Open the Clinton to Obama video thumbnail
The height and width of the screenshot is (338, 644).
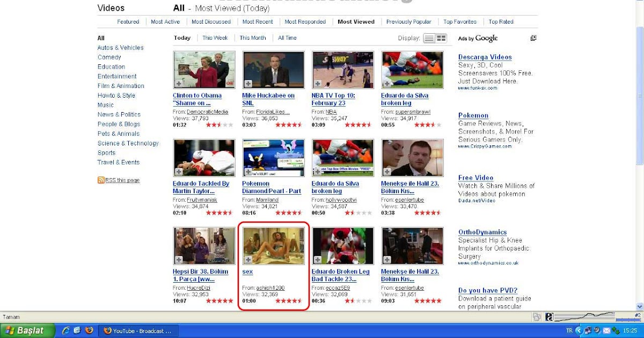tap(204, 70)
